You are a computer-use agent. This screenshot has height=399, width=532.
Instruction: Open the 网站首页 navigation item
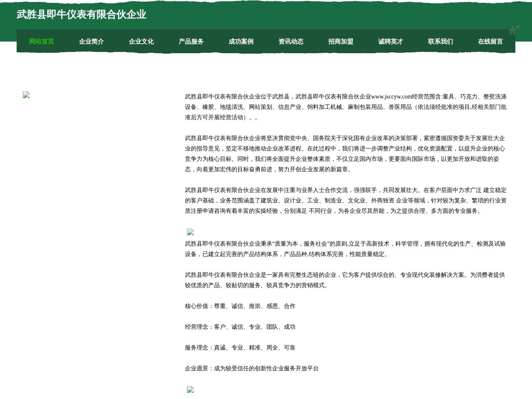pos(41,42)
